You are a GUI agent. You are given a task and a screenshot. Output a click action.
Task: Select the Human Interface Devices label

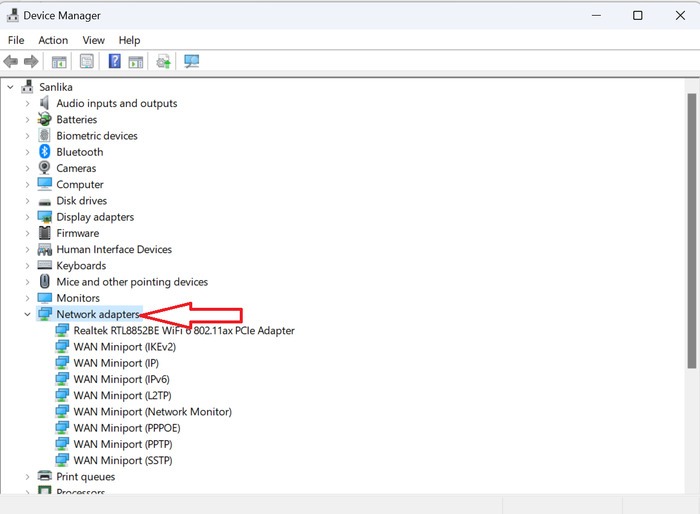pyautogui.click(x=114, y=249)
